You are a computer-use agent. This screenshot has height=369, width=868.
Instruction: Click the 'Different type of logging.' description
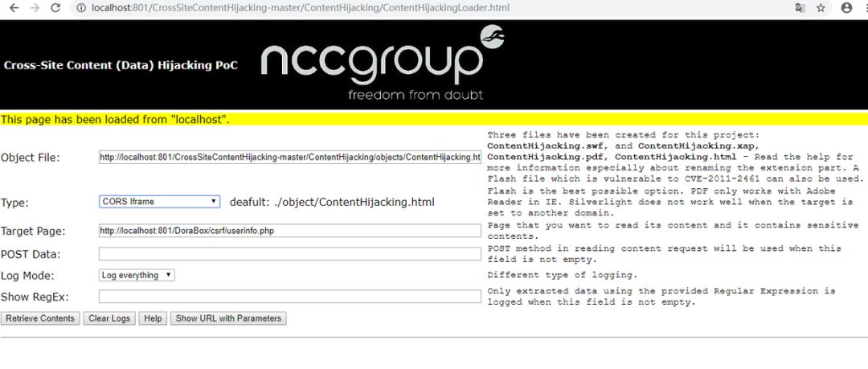tap(563, 275)
